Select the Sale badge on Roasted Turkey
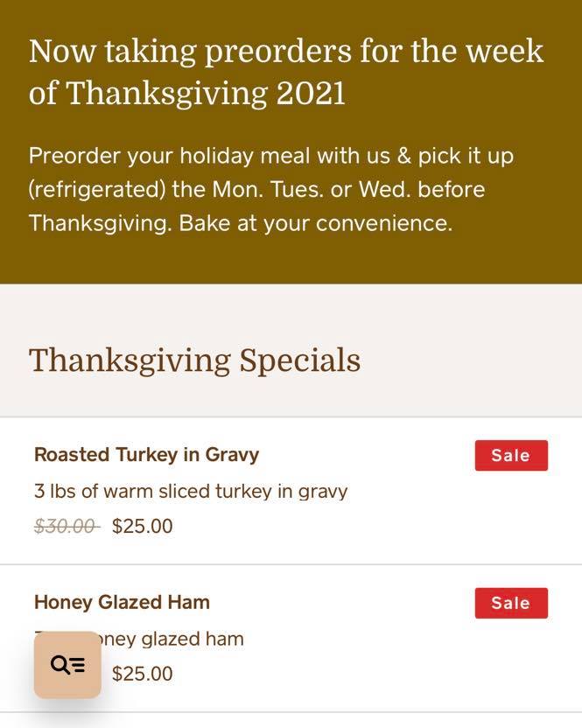Viewport: 582px width, 728px height. (x=511, y=455)
